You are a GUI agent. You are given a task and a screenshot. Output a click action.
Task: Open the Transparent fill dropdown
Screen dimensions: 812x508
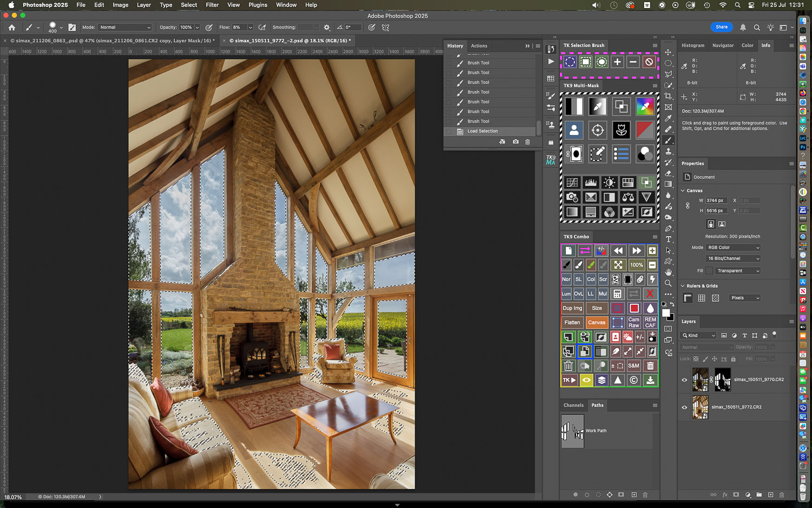tap(738, 271)
